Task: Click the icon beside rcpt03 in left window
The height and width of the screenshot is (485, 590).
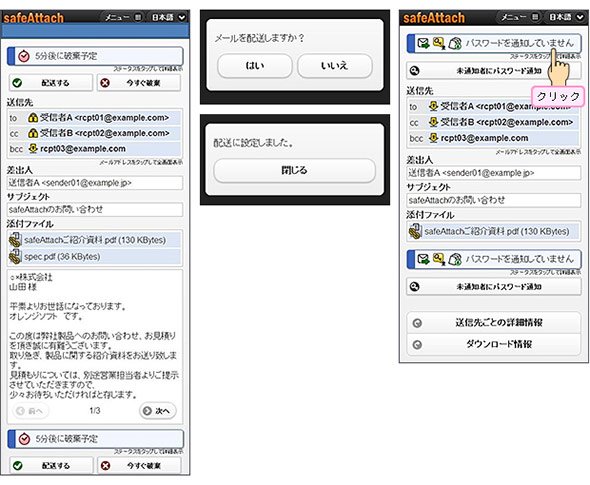Action: [x=33, y=149]
